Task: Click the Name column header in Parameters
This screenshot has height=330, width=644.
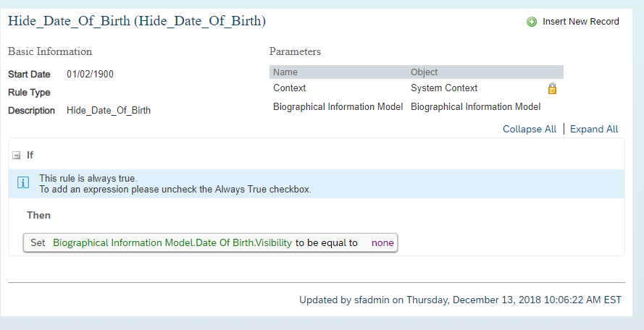Action: point(285,72)
